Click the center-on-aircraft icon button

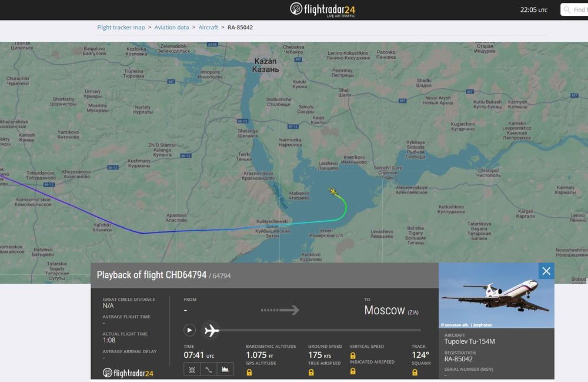(x=192, y=370)
